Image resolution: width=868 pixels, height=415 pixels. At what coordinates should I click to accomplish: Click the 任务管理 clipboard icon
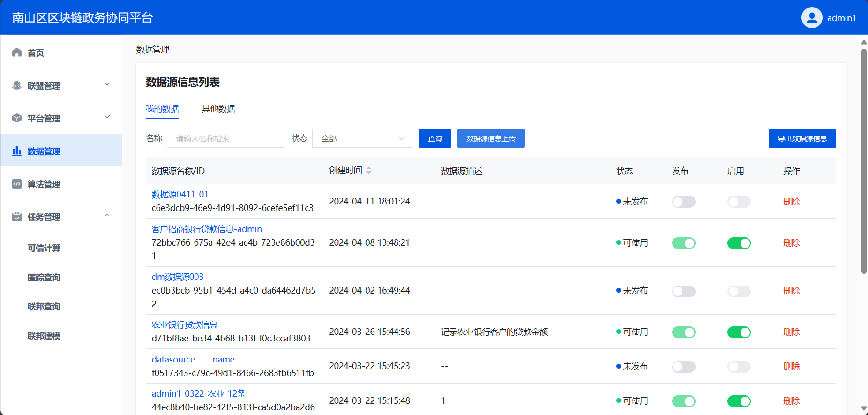pos(17,216)
